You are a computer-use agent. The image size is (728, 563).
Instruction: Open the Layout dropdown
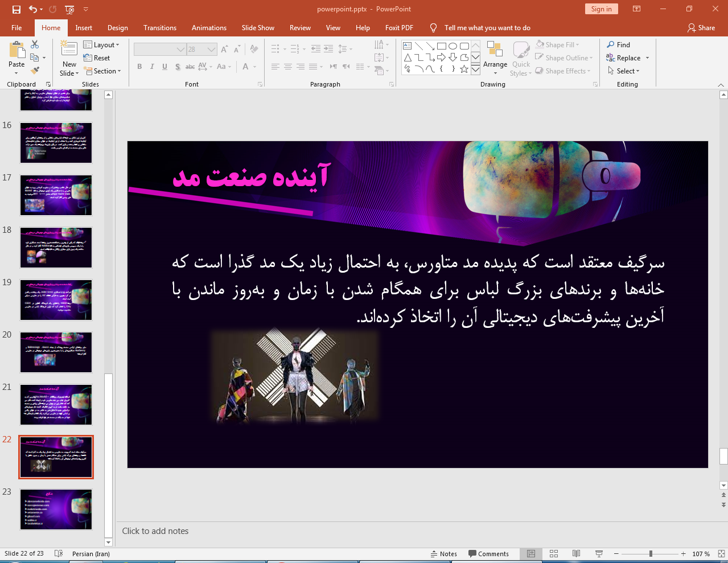101,45
